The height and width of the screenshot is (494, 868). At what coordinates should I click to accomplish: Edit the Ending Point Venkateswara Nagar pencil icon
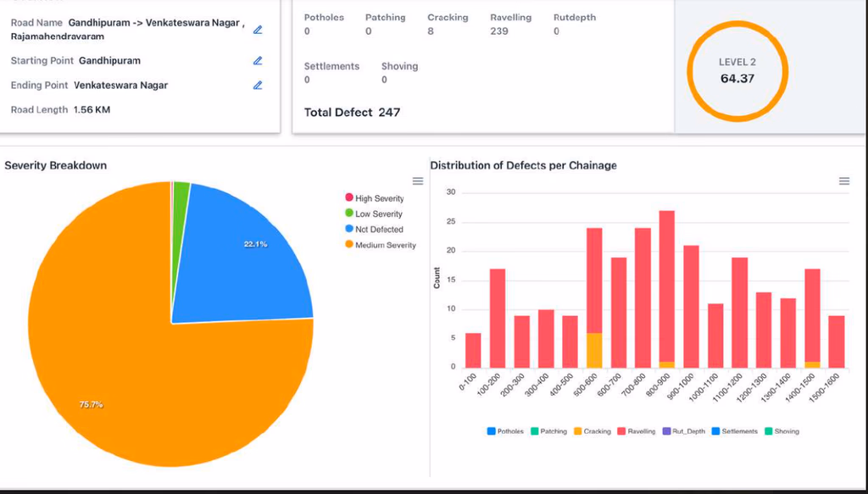[258, 86]
